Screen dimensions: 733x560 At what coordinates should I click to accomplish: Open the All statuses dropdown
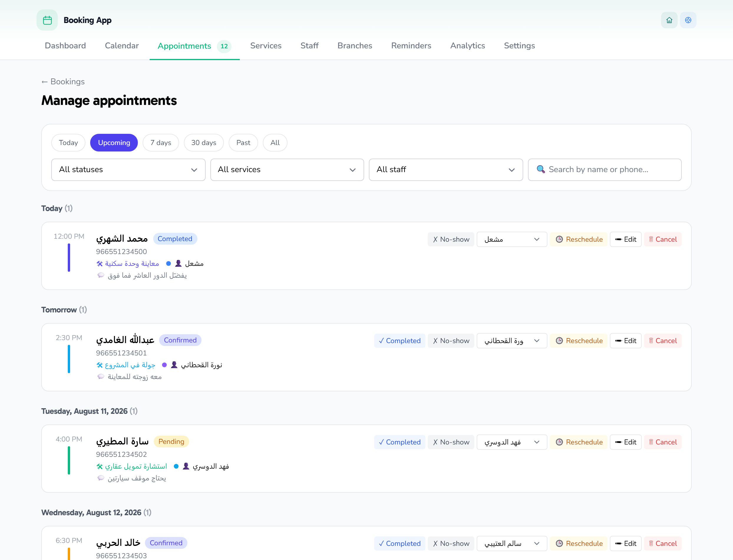coord(128,170)
